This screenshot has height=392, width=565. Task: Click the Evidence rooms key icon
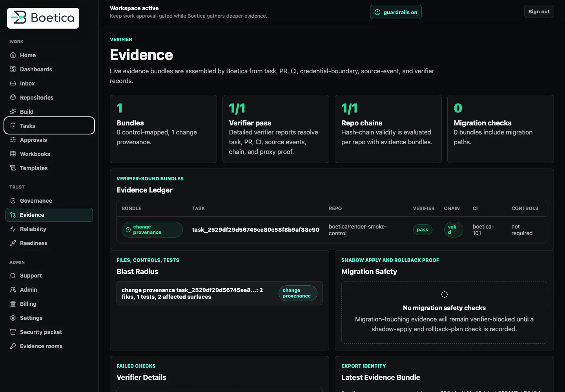[13, 346]
